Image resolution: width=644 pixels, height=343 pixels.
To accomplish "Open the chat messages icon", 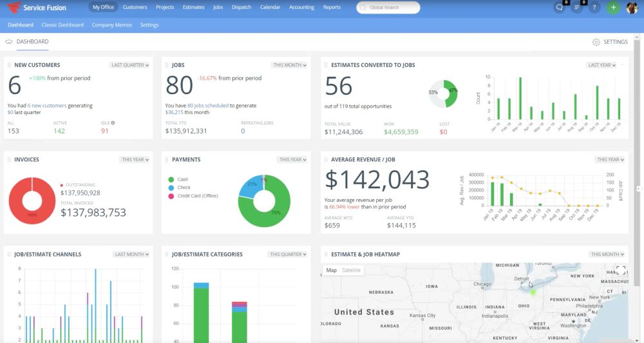I will pyautogui.click(x=558, y=8).
